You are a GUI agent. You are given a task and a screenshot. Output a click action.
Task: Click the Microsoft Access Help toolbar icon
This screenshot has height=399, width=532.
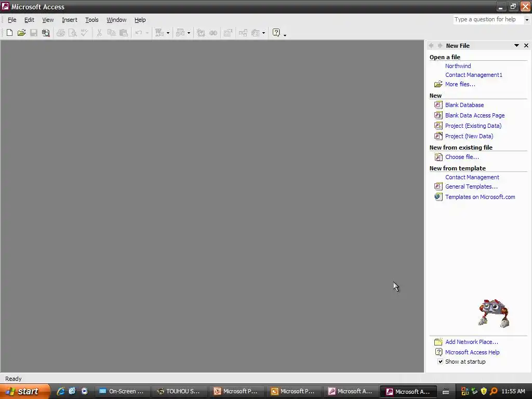click(x=276, y=33)
